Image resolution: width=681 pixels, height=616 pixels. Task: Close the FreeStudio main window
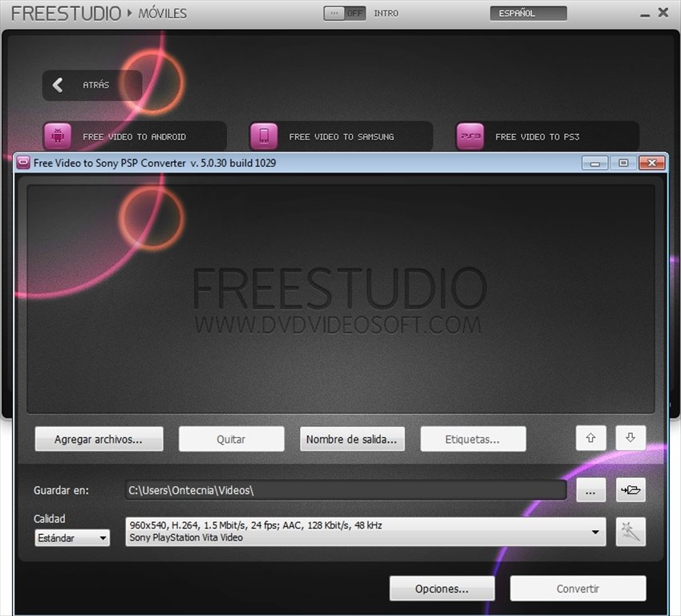[663, 13]
